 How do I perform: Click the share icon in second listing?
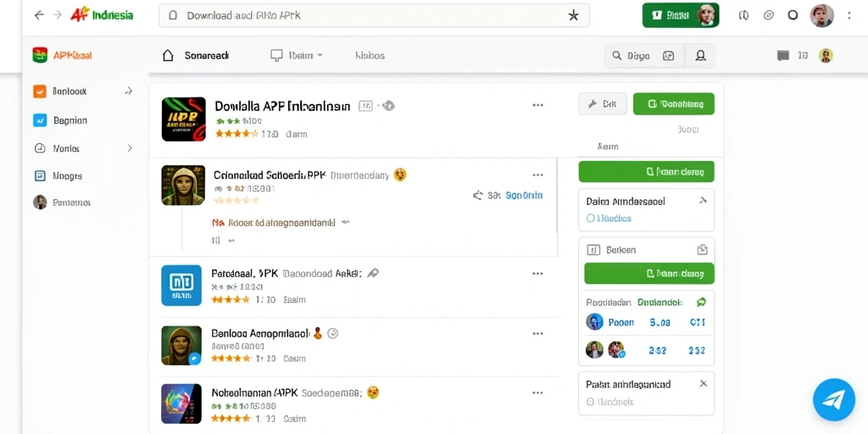pyautogui.click(x=478, y=196)
